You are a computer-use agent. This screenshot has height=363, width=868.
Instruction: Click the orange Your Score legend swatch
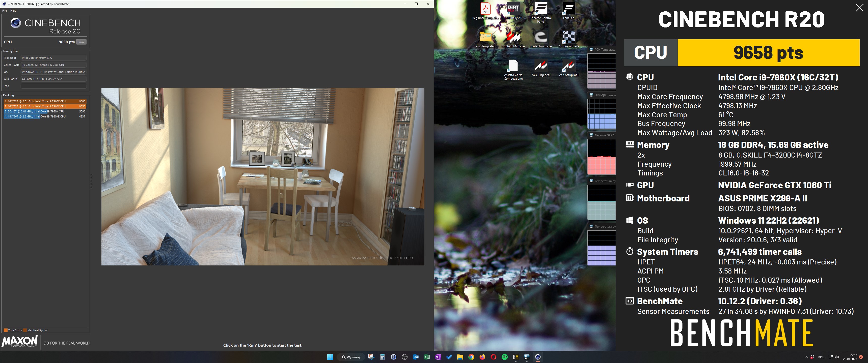(x=5, y=330)
